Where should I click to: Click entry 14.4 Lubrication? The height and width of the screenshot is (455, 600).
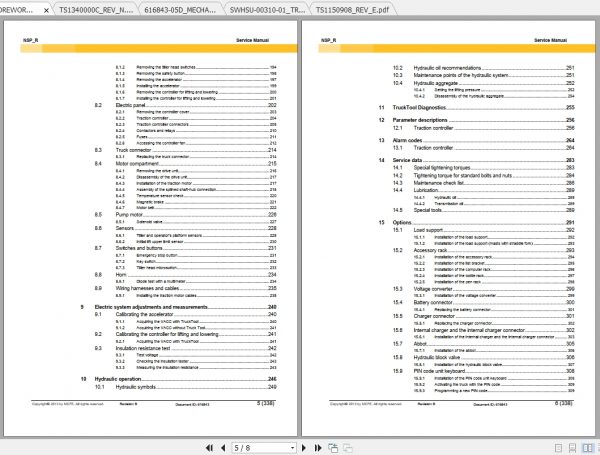tap(484, 190)
